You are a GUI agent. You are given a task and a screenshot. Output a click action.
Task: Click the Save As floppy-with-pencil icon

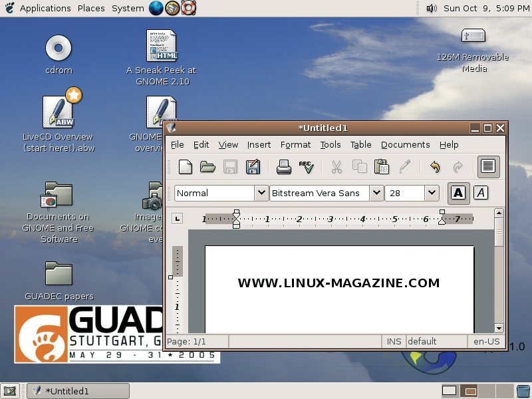pos(253,167)
